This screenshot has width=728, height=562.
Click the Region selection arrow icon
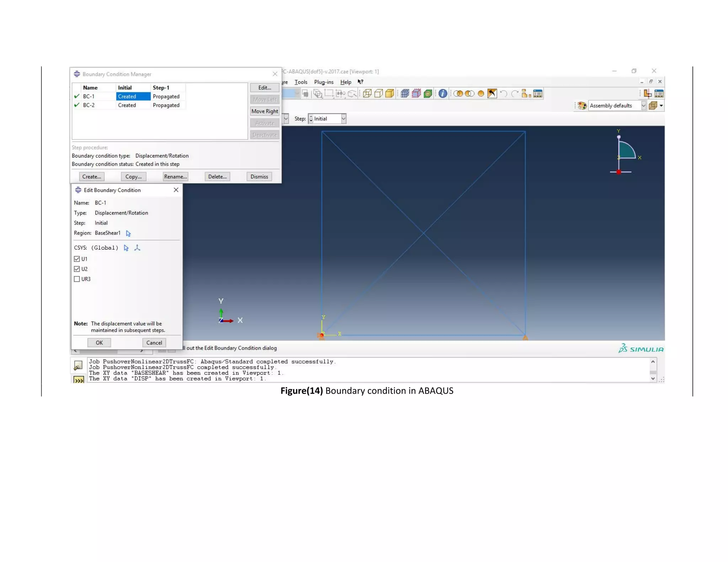(x=128, y=233)
